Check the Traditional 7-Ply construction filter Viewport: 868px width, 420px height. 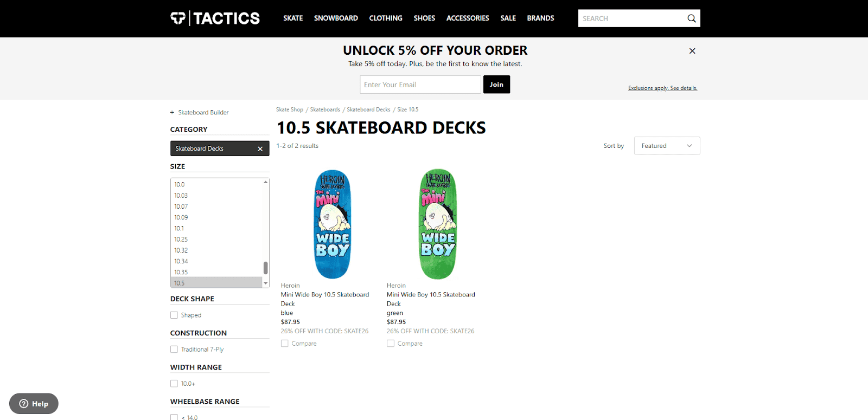pos(174,349)
